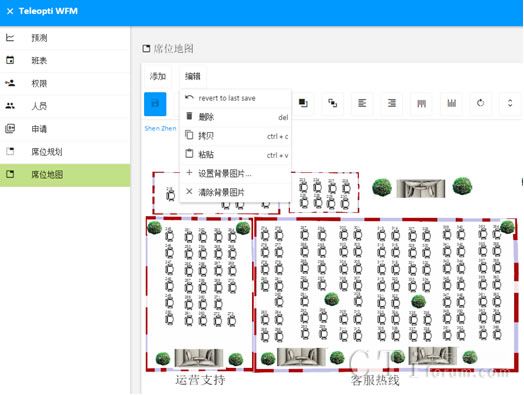The height and width of the screenshot is (395, 524).
Task: Click the align bottom toolbar icon
Action: 451,103
